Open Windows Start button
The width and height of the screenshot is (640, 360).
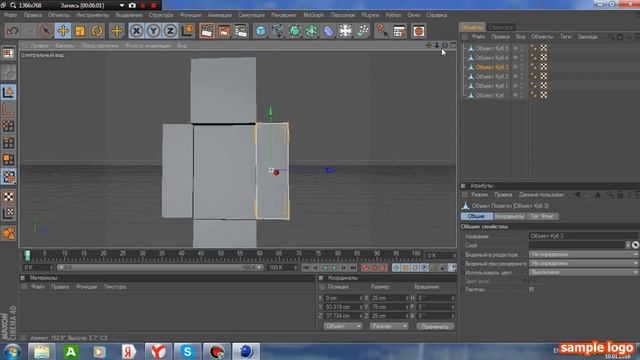click(x=13, y=351)
